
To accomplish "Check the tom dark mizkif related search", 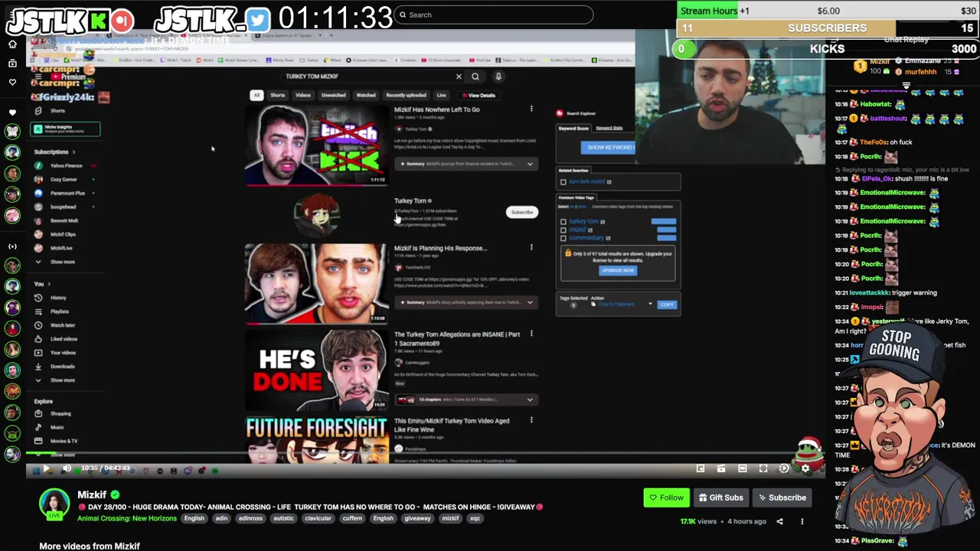I will coord(563,182).
